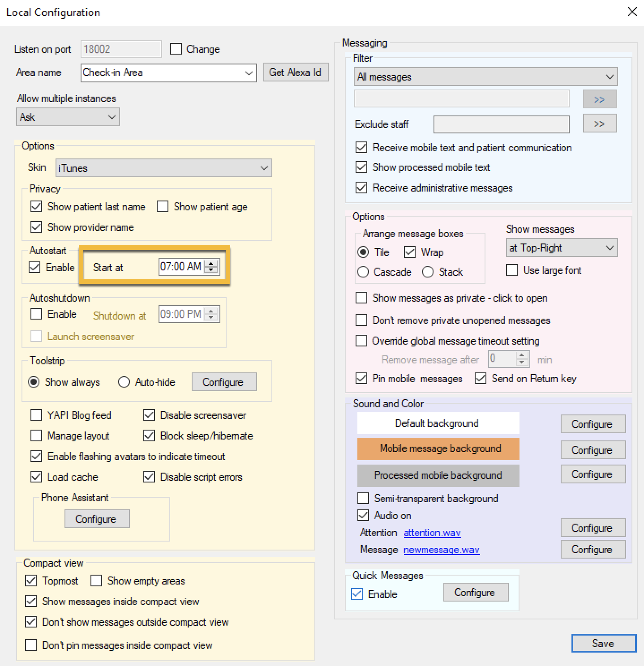The width and height of the screenshot is (644, 666).
Task: Toggle Don't show messages outside compact view
Action: (x=31, y=622)
